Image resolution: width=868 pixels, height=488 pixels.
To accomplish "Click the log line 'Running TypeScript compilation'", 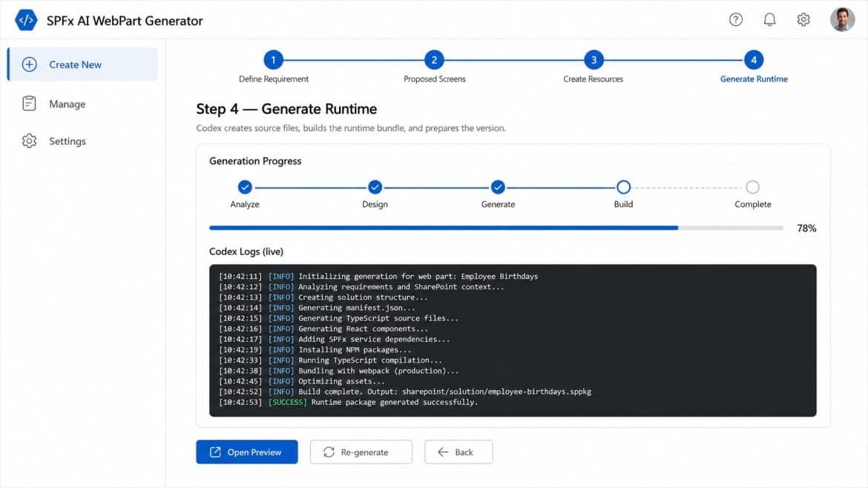I will (x=330, y=360).
